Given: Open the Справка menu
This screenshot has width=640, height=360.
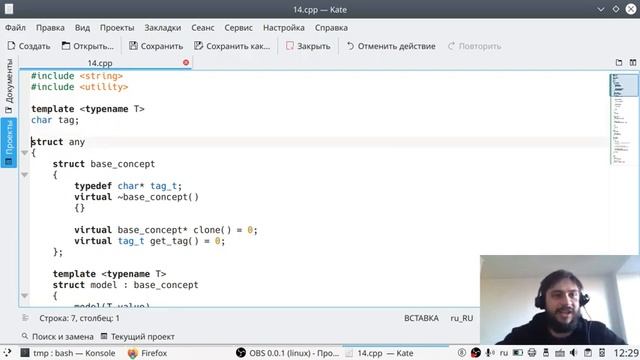Looking at the screenshot, I should [x=331, y=27].
